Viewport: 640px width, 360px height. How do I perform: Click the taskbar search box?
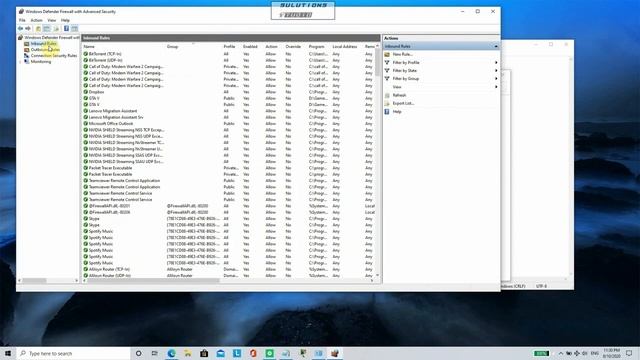point(73,353)
